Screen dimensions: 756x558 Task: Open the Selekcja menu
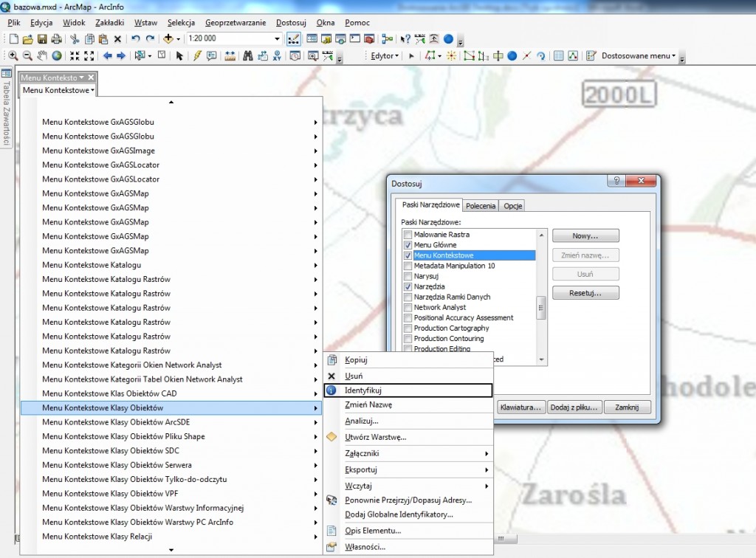pyautogui.click(x=182, y=23)
